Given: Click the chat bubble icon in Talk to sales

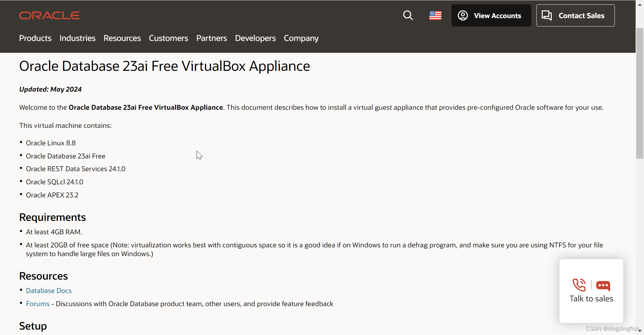Looking at the screenshot, I should coord(603,286).
